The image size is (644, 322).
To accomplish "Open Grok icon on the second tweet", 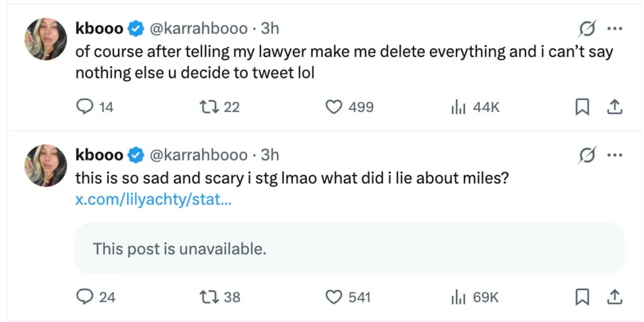I will point(588,154).
